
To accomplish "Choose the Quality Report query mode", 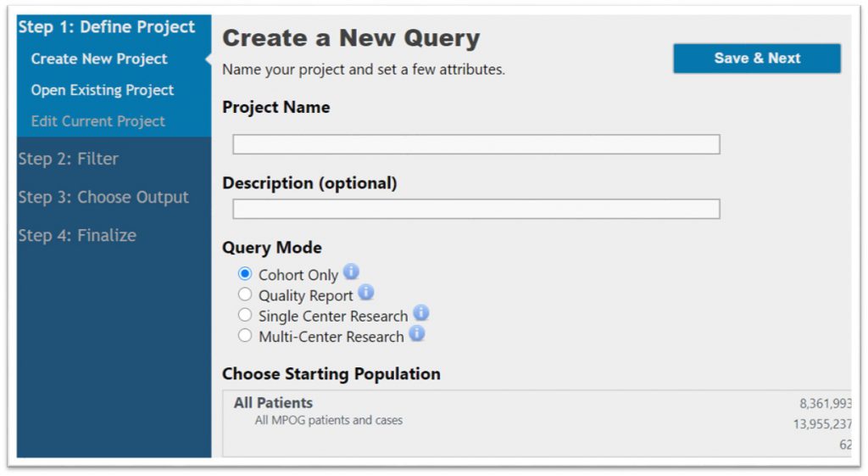I will [245, 294].
